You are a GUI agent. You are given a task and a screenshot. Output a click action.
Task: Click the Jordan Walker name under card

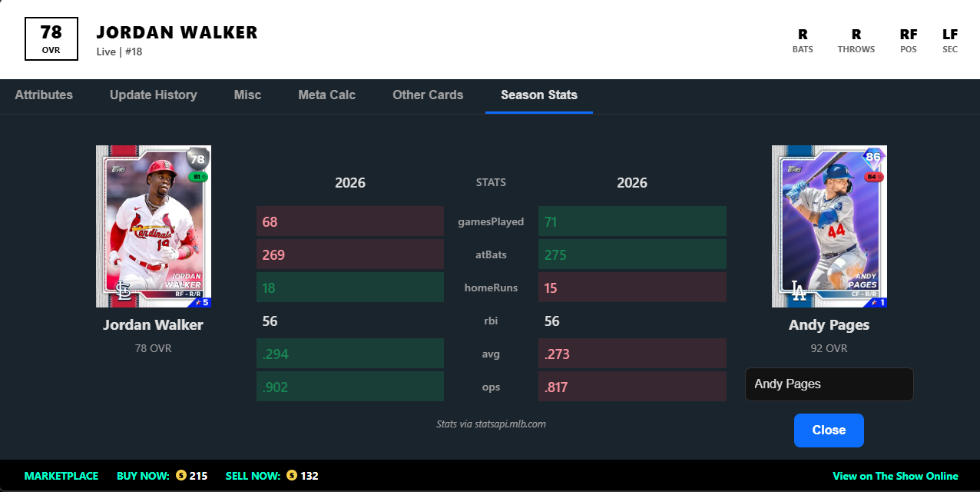154,325
